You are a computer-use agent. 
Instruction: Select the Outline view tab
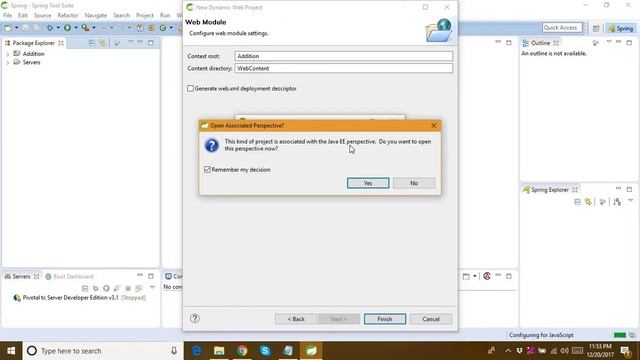point(540,43)
